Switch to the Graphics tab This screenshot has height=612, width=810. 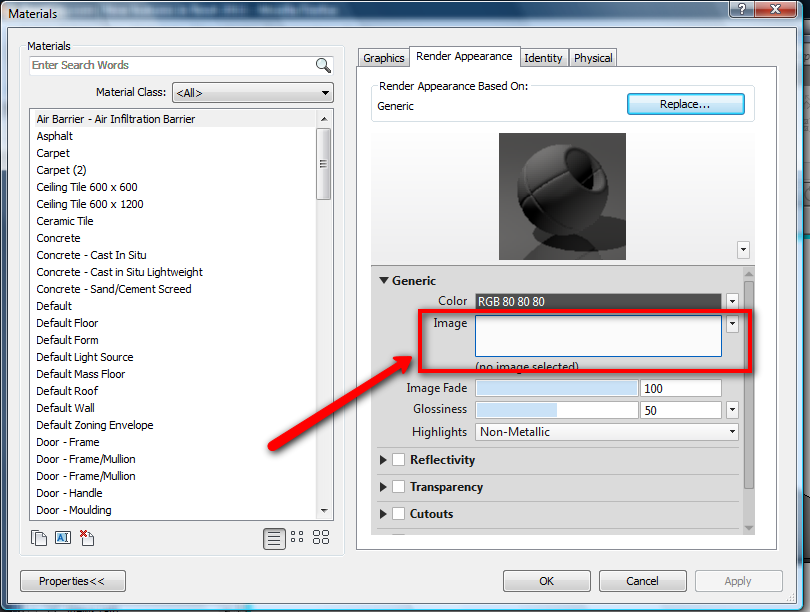pyautogui.click(x=383, y=58)
